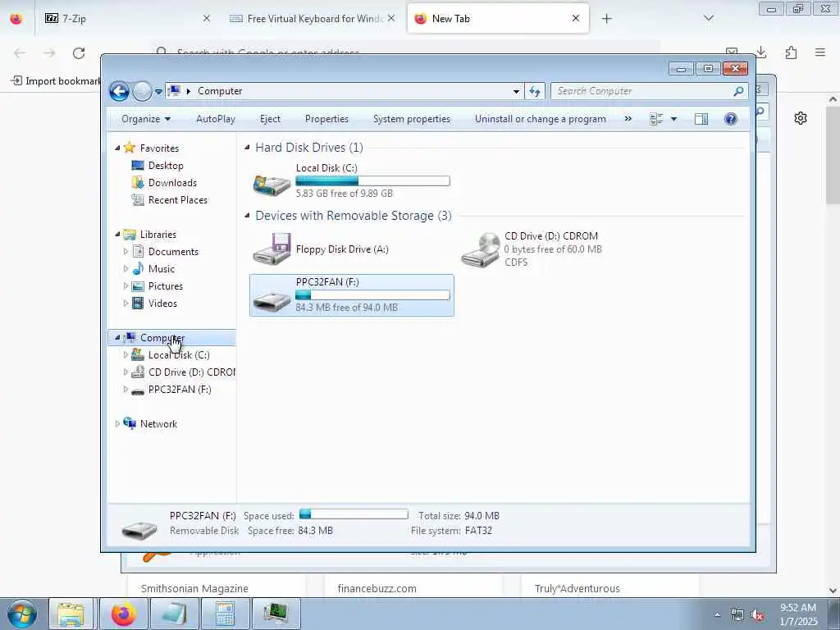Open recent locations dropdown beside forward button

coord(158,92)
